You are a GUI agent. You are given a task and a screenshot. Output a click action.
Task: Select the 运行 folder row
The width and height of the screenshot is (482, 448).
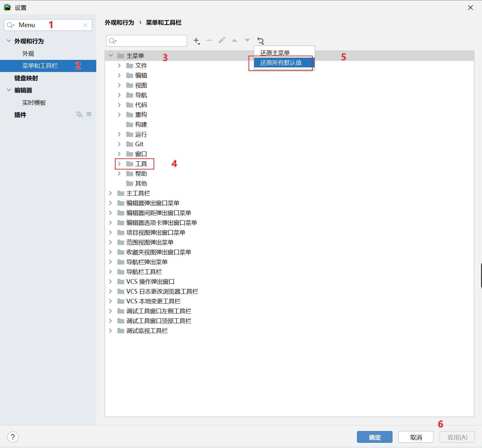[x=289, y=134]
